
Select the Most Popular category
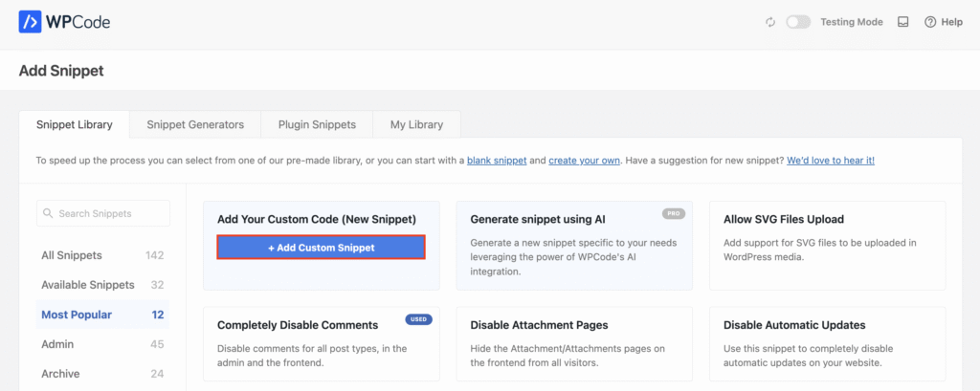tap(102, 315)
